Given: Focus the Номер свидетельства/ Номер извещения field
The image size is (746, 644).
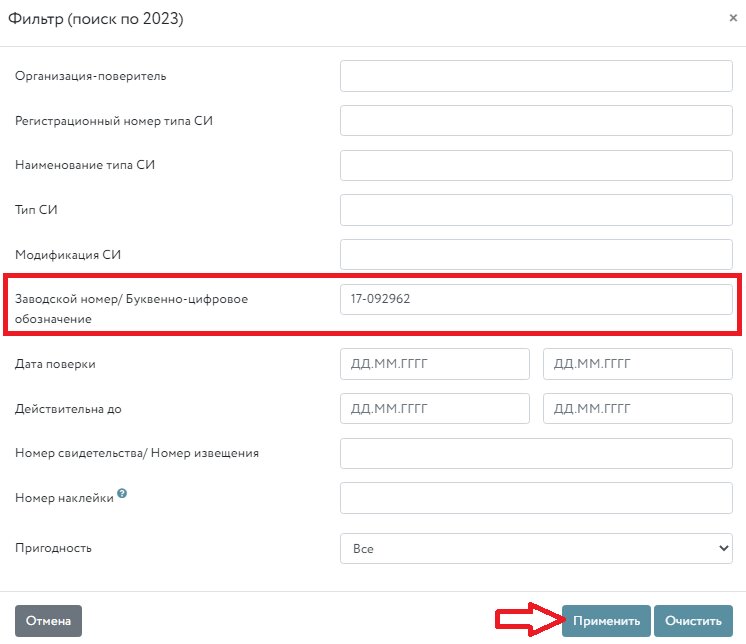Looking at the screenshot, I should click(536, 453).
